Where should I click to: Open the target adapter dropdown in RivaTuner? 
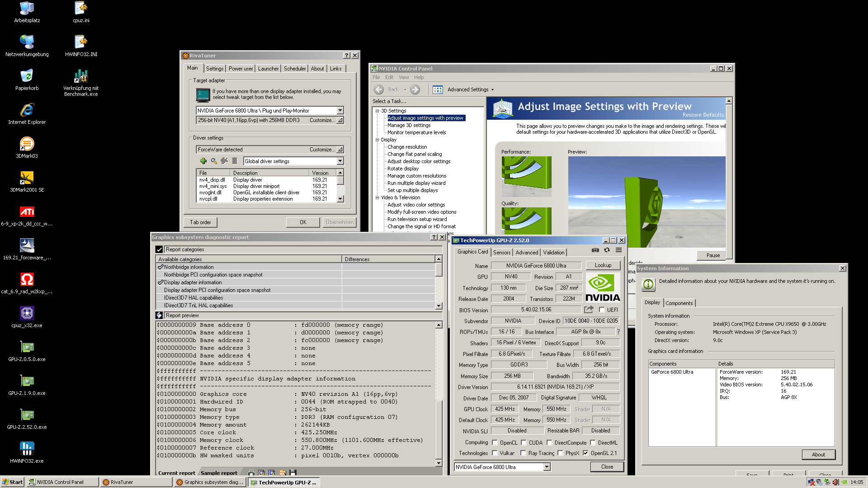[x=340, y=111]
